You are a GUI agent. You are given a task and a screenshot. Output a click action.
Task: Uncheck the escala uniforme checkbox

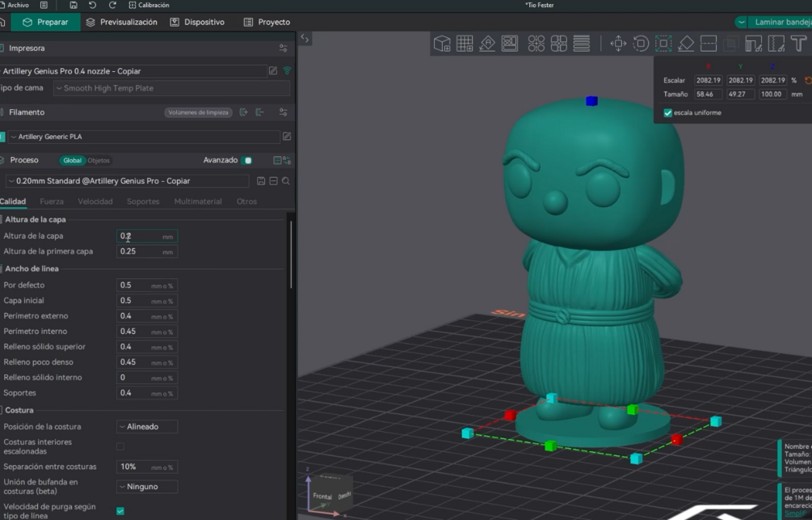pyautogui.click(x=668, y=112)
